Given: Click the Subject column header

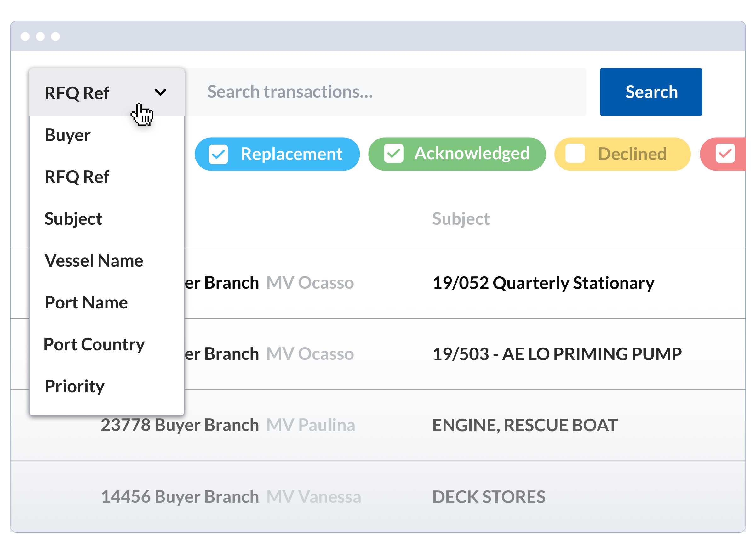Looking at the screenshot, I should point(461,218).
